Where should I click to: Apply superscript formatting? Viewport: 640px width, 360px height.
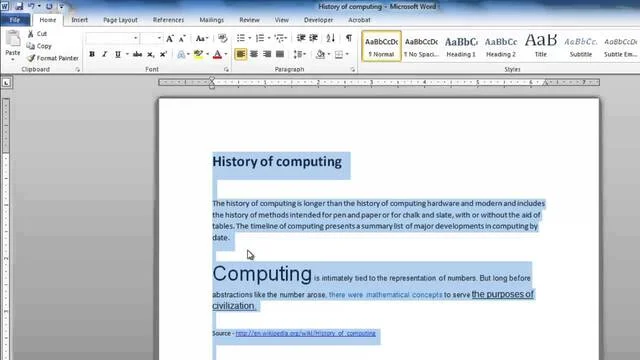(163, 54)
